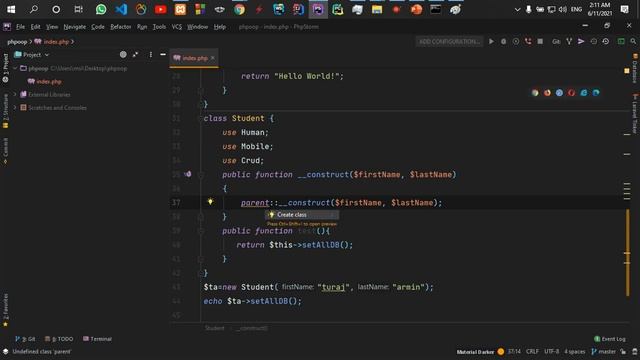Click the purple push arrow icon
640x360 pixels.
coord(581,42)
